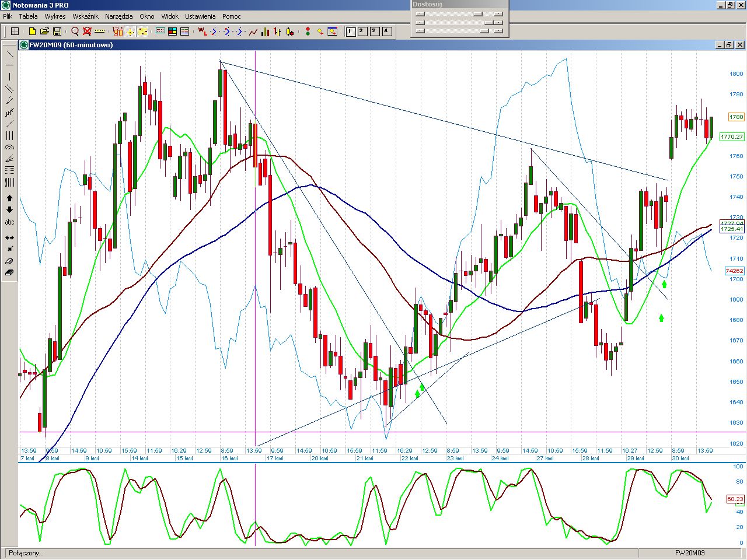Image resolution: width=747 pixels, height=560 pixels.
Task: Click the 1780 price label on axis
Action: pyautogui.click(x=736, y=117)
